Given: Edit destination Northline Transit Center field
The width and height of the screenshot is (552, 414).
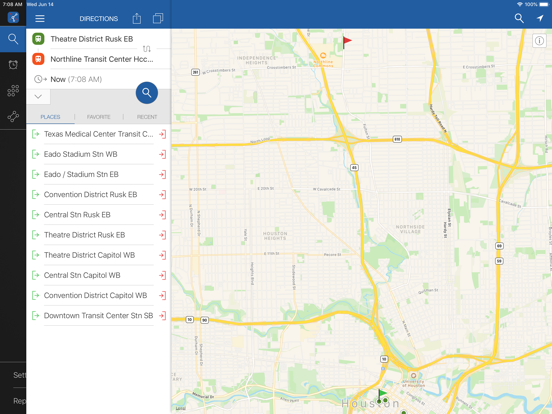Looking at the screenshot, I should [102, 59].
